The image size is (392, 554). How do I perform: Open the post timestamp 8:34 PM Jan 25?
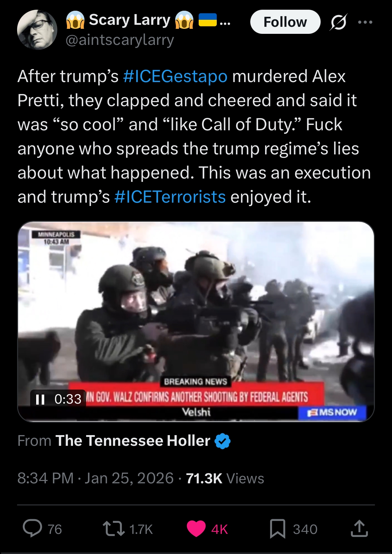(x=95, y=478)
